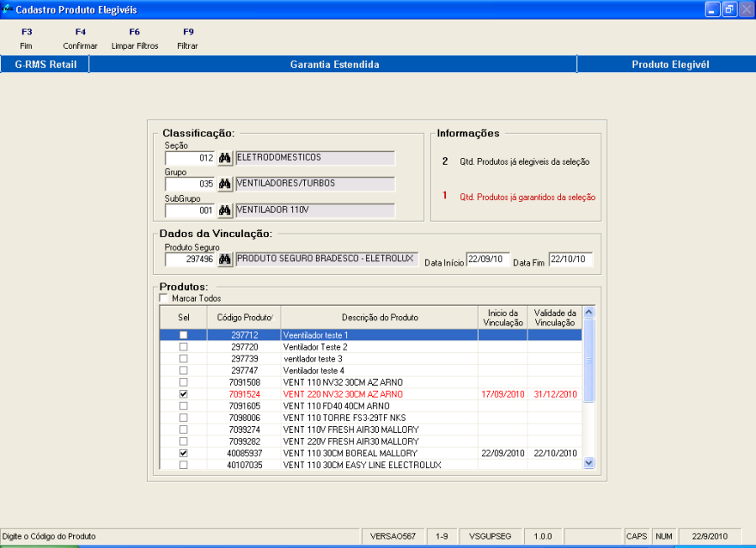Click the F3 Fim toolbar command
Image resolution: width=756 pixels, height=548 pixels.
[27, 39]
